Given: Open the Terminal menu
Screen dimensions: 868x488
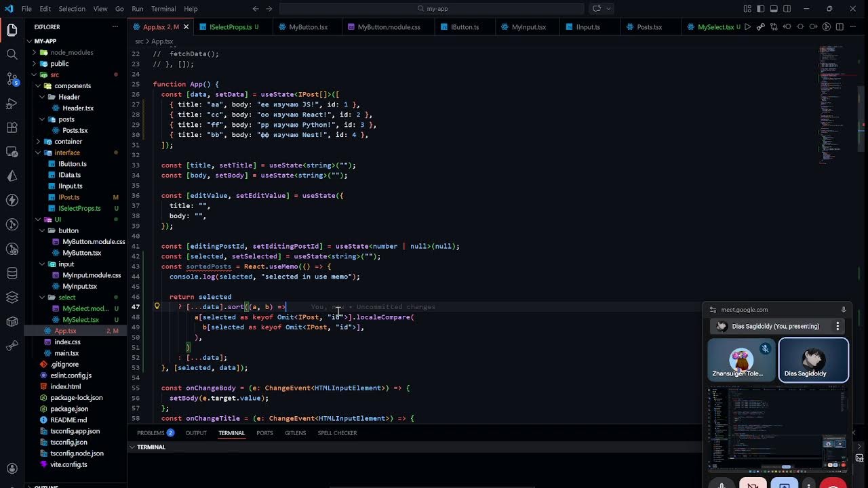Looking at the screenshot, I should pyautogui.click(x=163, y=9).
